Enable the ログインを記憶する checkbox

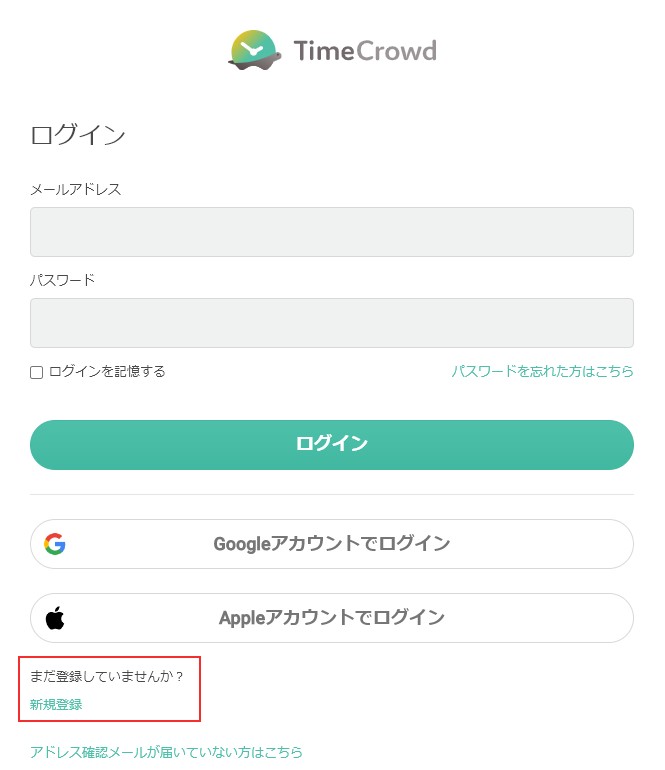(x=36, y=372)
